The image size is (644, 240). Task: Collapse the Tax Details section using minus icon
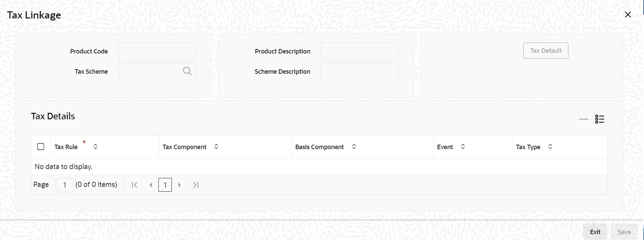[x=583, y=119]
